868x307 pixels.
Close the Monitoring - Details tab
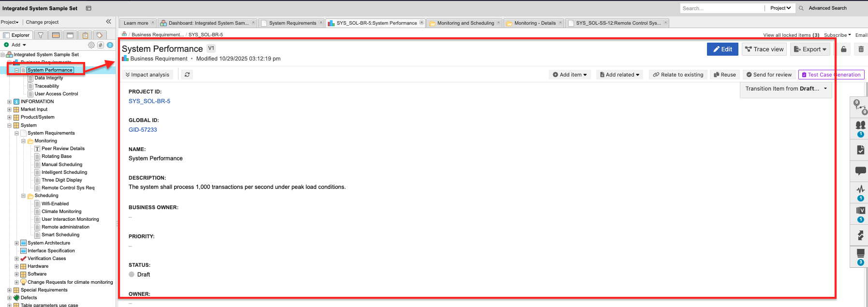[x=560, y=22]
